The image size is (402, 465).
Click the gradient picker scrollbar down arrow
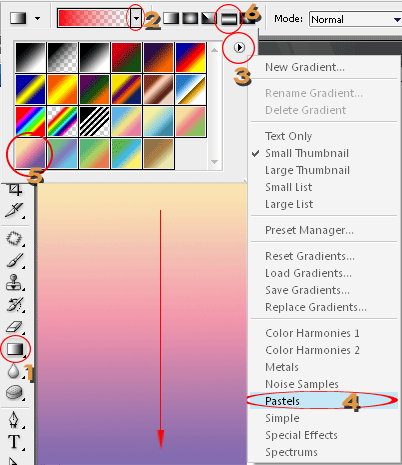(215, 162)
